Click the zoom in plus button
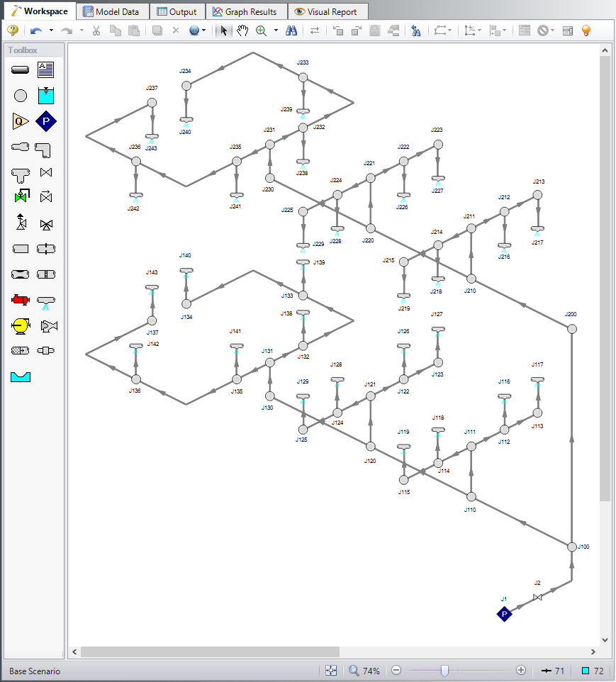Screen dimensions: 616x682 (x=521, y=671)
